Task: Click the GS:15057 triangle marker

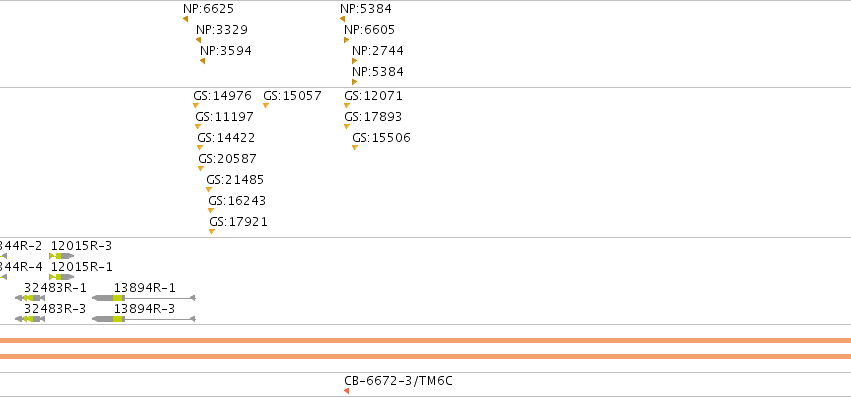Action: click(266, 105)
